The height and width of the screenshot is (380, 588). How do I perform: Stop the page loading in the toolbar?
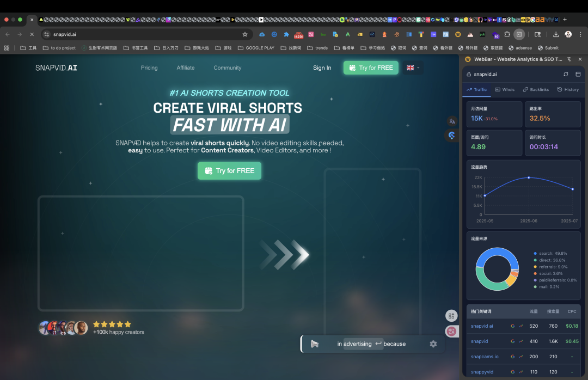(32, 34)
